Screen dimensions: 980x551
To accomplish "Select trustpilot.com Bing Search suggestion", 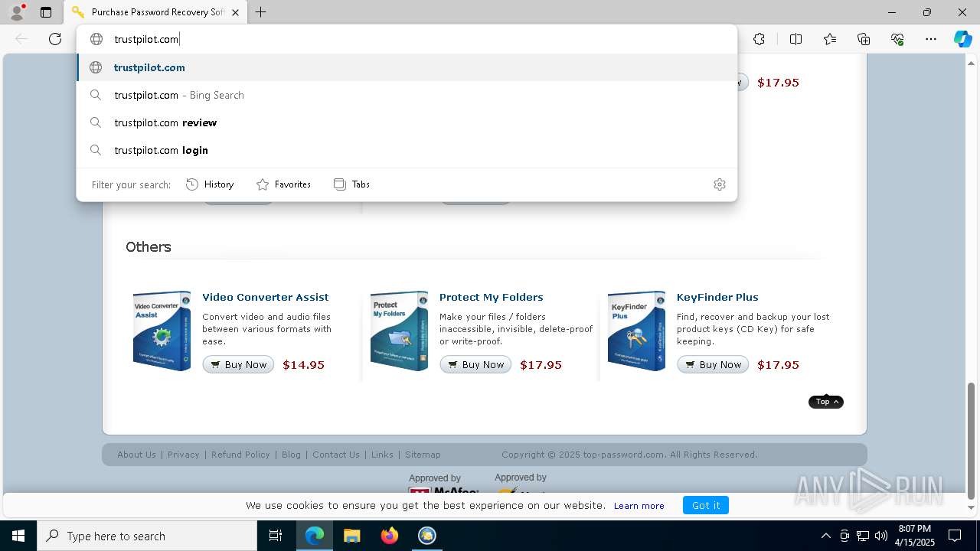I will pyautogui.click(x=407, y=95).
